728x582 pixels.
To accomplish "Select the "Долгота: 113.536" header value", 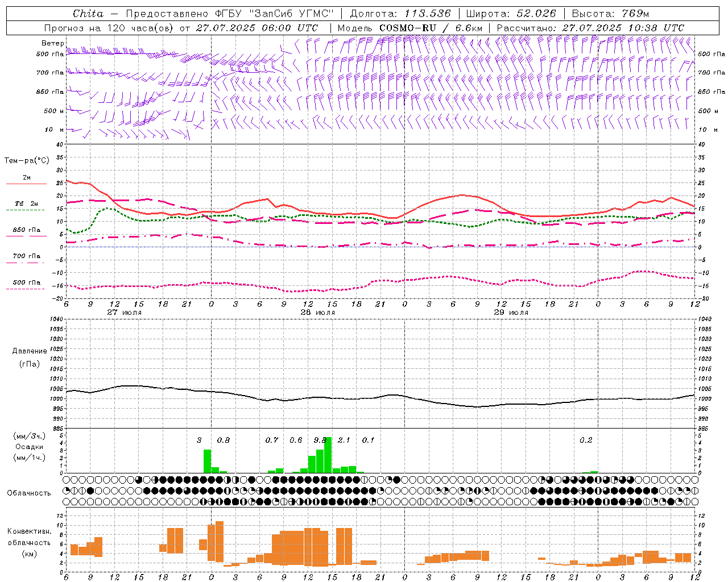I will point(400,14).
